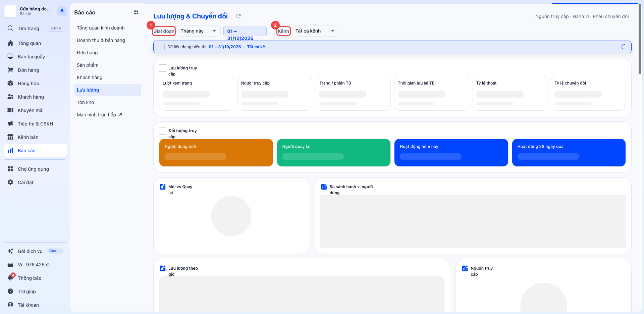The width and height of the screenshot is (644, 314).
Task: Click the Trợ giúp question mark icon
Action: 10,291
